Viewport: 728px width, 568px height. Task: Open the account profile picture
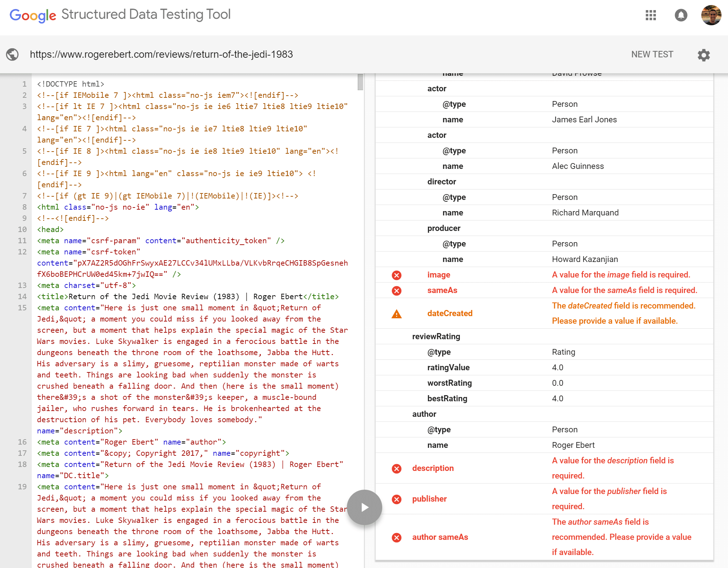[711, 15]
